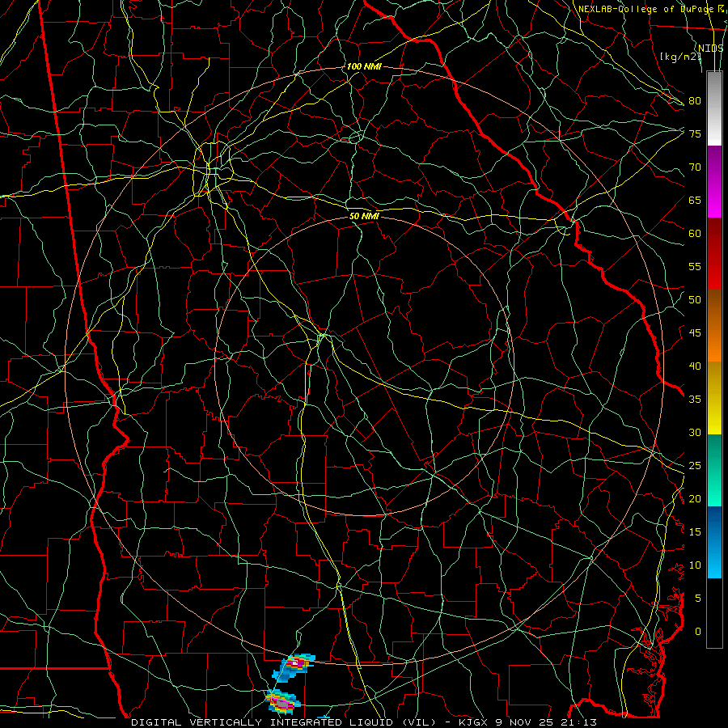The height and width of the screenshot is (728, 728).
Task: Click the 35 value on the scale
Action: coord(695,400)
